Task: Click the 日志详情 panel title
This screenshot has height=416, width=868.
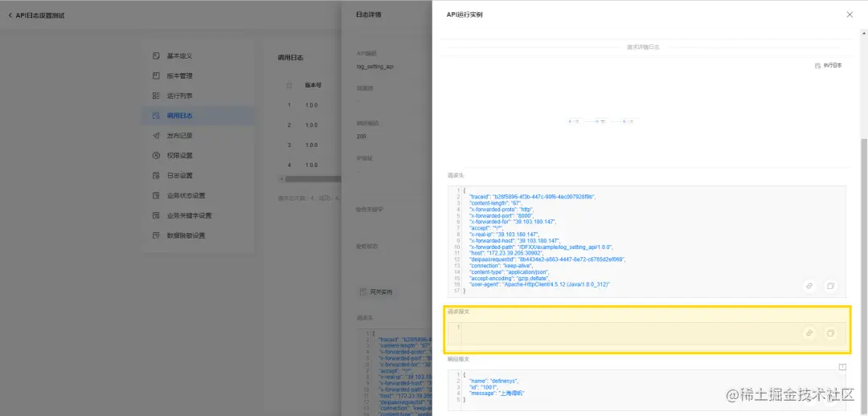Action: [x=369, y=15]
